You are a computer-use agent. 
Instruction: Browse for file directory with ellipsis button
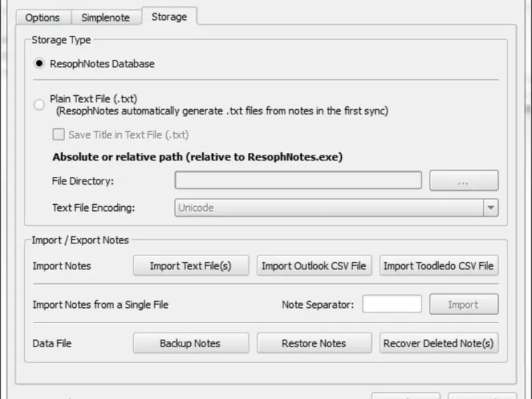point(464,180)
